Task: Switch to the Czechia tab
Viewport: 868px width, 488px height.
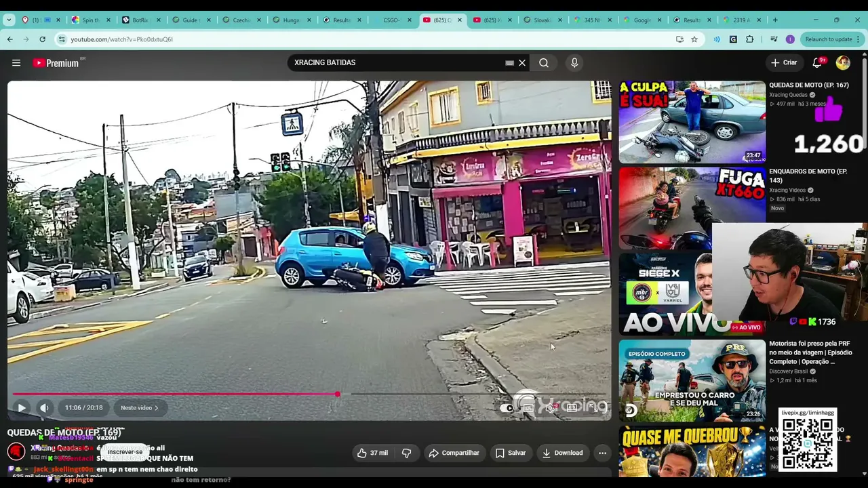Action: (242, 20)
